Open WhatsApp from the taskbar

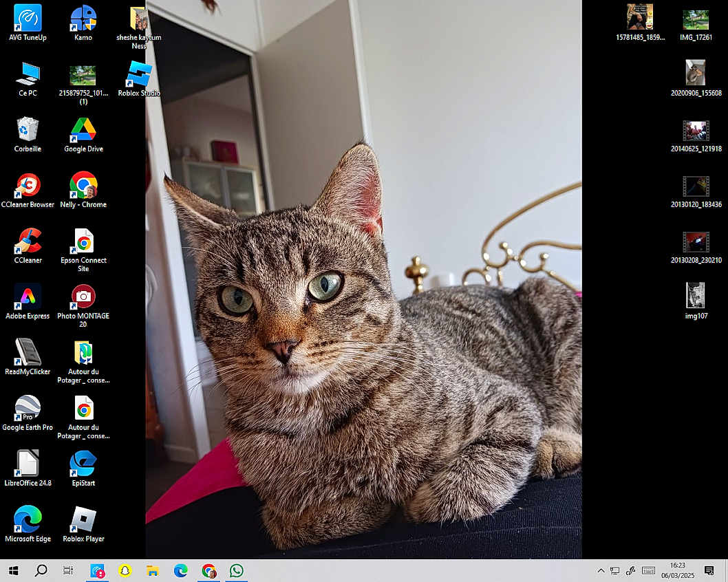tap(237, 570)
